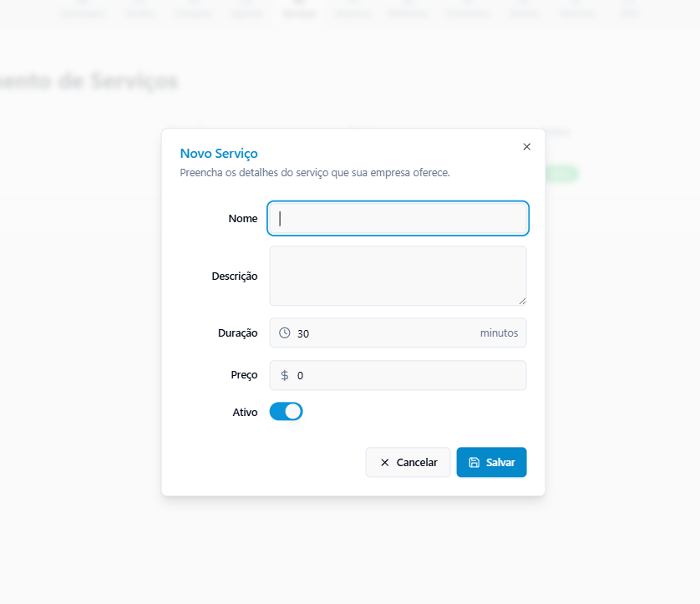This screenshot has width=700, height=604.
Task: Click the Ativo label text
Action: point(245,412)
